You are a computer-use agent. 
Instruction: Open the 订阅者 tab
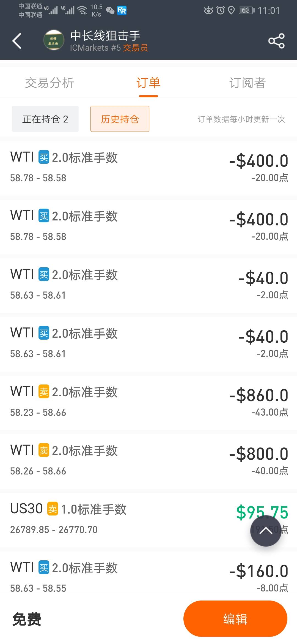[247, 83]
